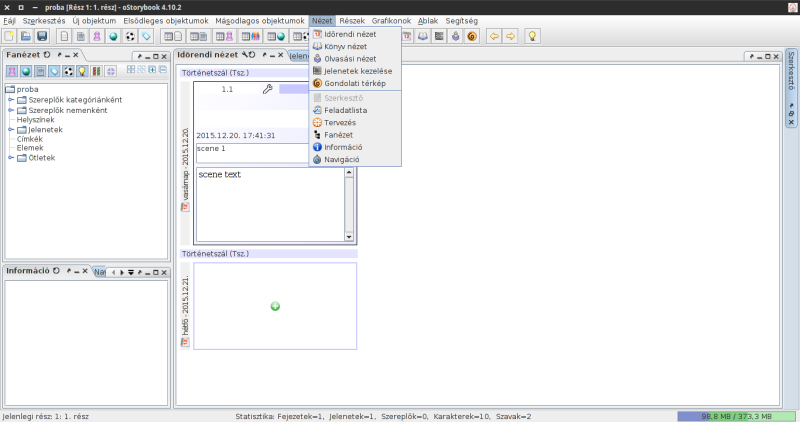Open the locations table from the toolbar

click(276, 36)
